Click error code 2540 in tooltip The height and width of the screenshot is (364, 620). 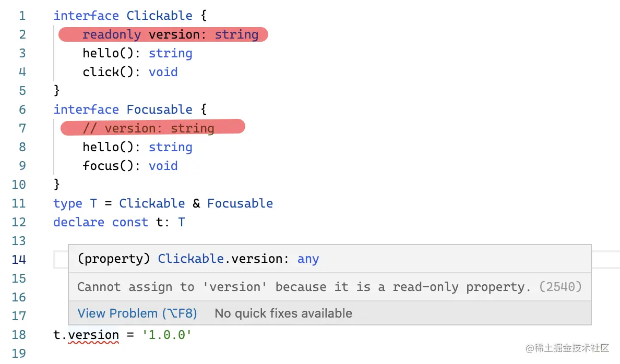click(x=561, y=287)
